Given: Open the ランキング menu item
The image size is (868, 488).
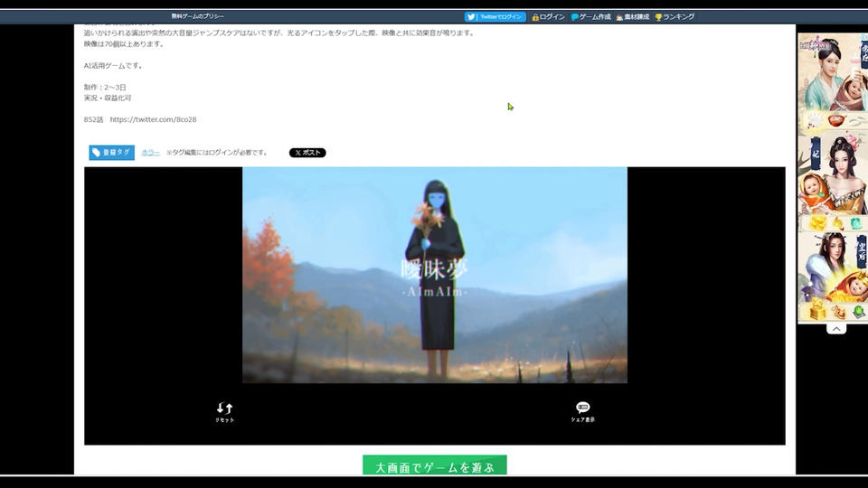Looking at the screenshot, I should point(678,17).
